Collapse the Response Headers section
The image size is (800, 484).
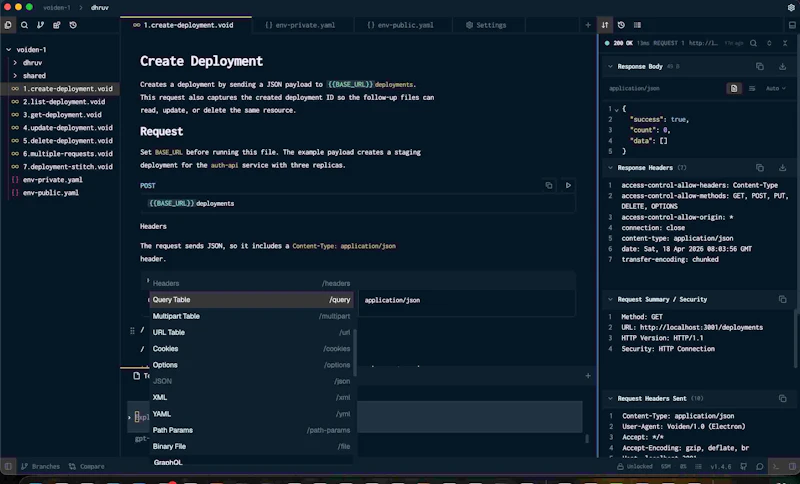tap(610, 167)
